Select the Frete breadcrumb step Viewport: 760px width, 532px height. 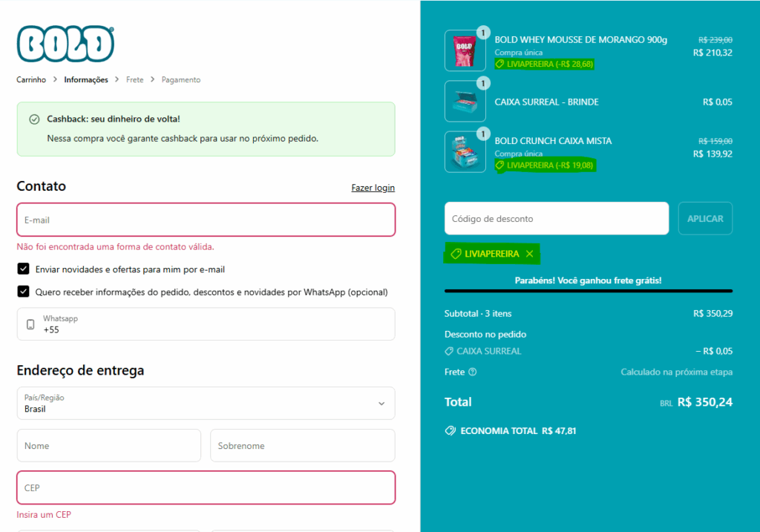(134, 79)
